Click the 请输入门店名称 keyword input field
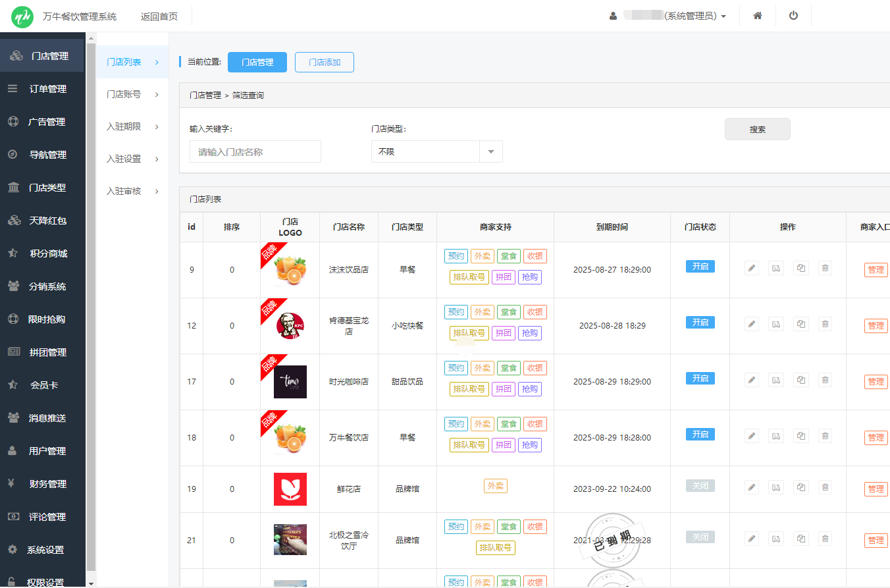Viewport: 890px width, 588px height. [255, 151]
